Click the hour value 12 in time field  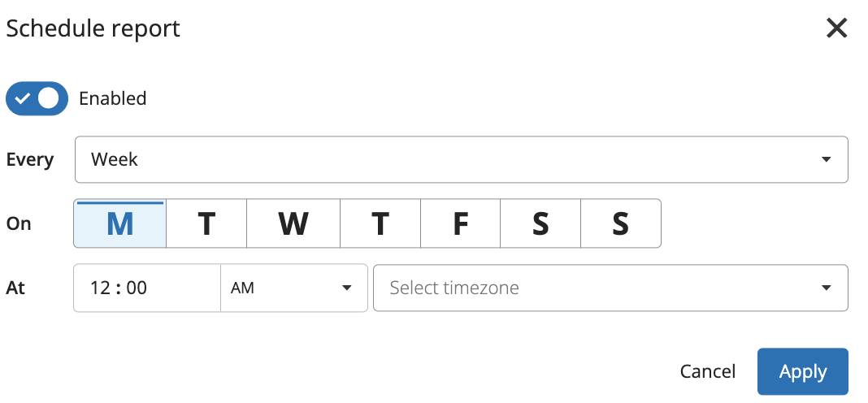click(x=99, y=288)
